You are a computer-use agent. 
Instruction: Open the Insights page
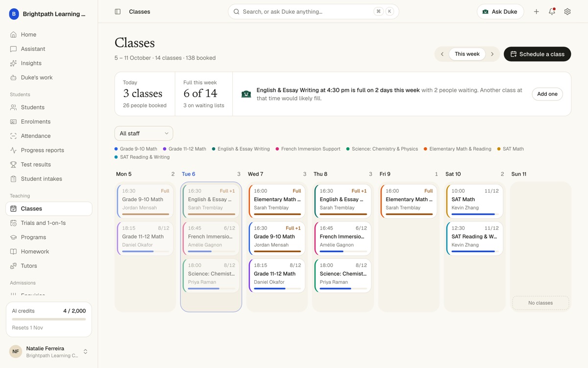pyautogui.click(x=49, y=63)
